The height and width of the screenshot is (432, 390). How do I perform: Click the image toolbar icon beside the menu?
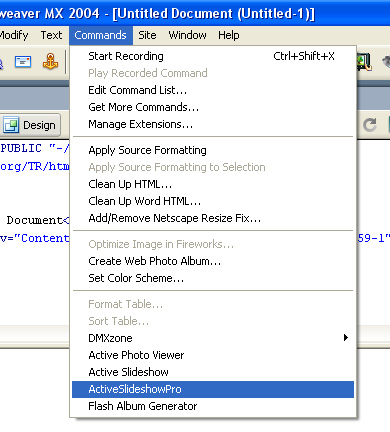point(364,62)
